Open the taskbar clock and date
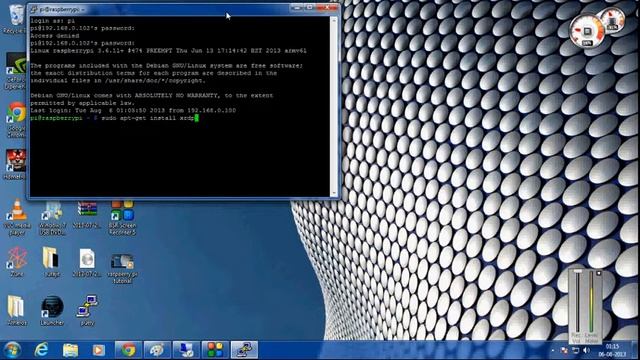Image resolution: width=640 pixels, height=360 pixels. point(612,350)
